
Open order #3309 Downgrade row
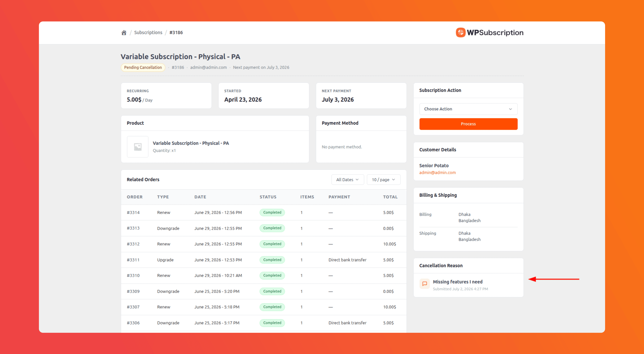(x=264, y=291)
